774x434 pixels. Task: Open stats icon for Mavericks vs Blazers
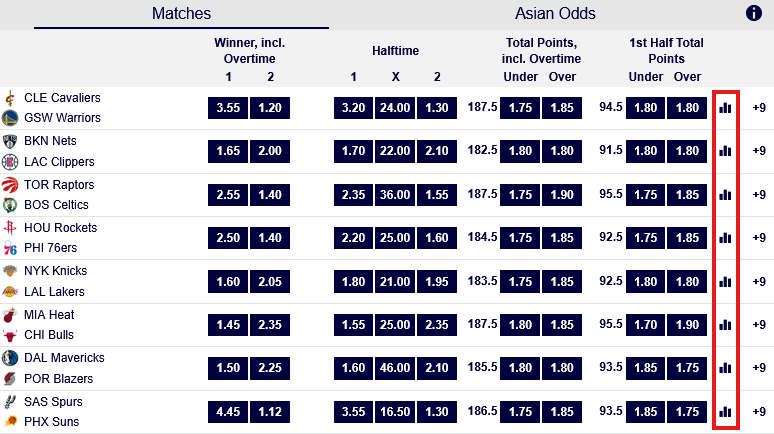tap(726, 368)
